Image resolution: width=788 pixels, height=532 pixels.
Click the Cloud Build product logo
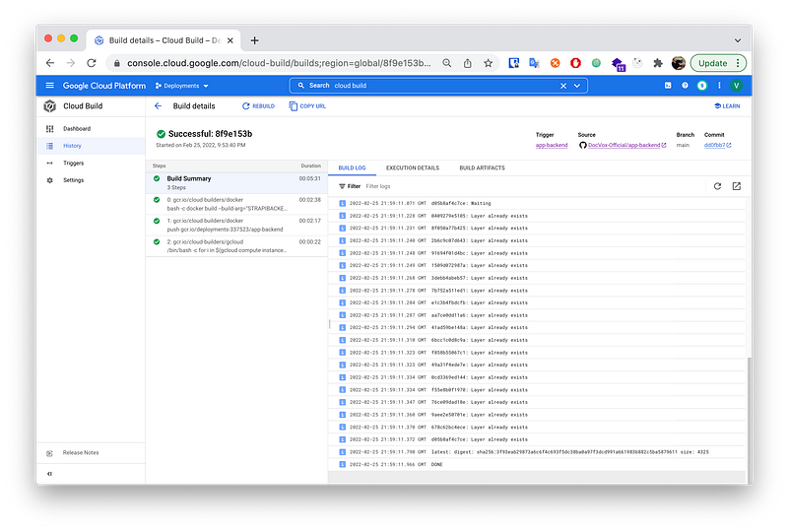[50, 106]
